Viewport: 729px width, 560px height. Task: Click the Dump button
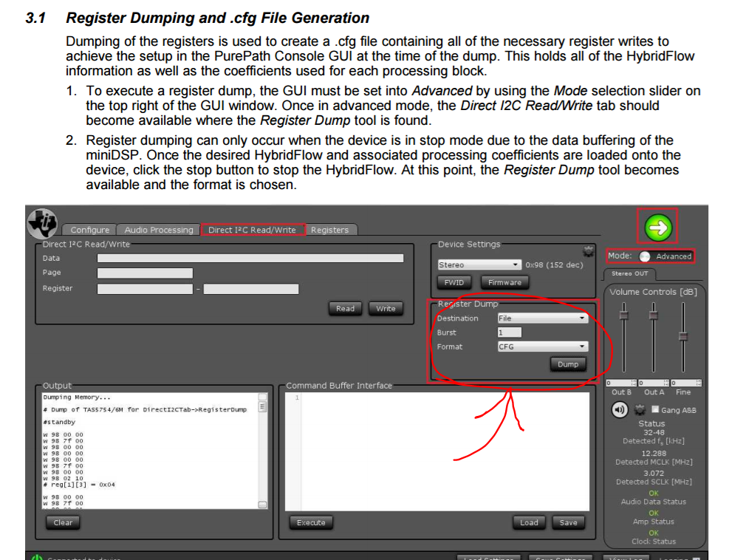click(568, 364)
